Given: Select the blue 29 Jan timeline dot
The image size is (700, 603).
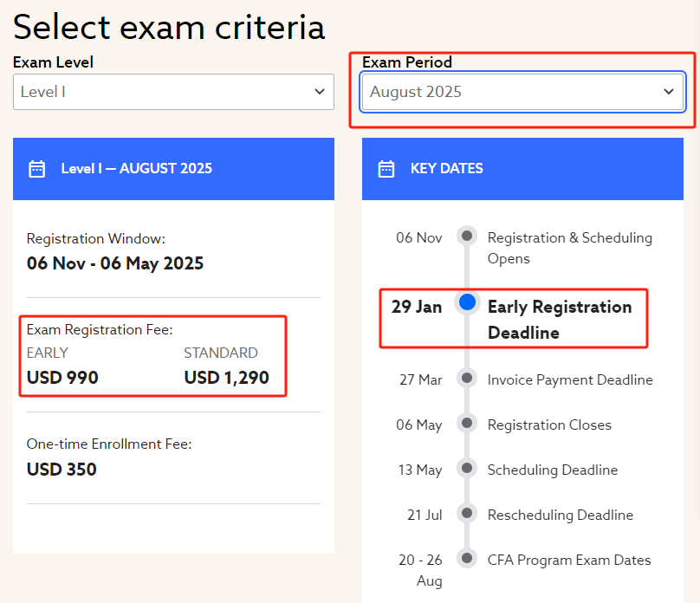Looking at the screenshot, I should 467,302.
